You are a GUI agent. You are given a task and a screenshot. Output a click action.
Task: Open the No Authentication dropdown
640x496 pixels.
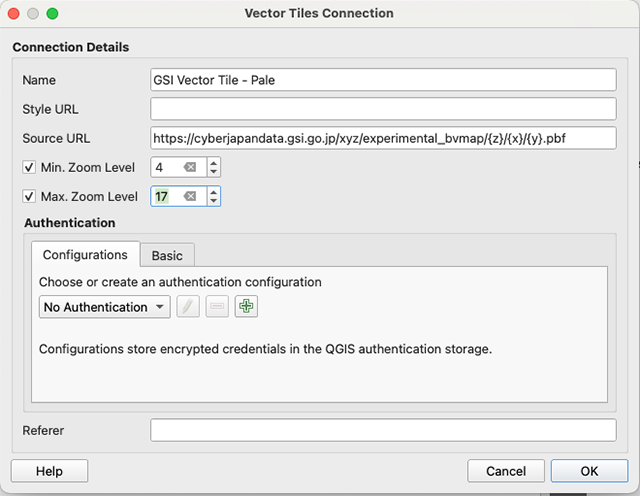104,307
